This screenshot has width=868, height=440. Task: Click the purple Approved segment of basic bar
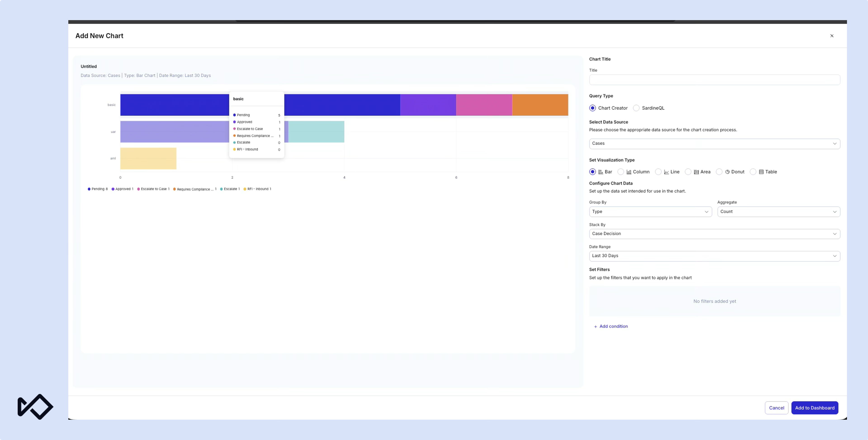coord(428,105)
